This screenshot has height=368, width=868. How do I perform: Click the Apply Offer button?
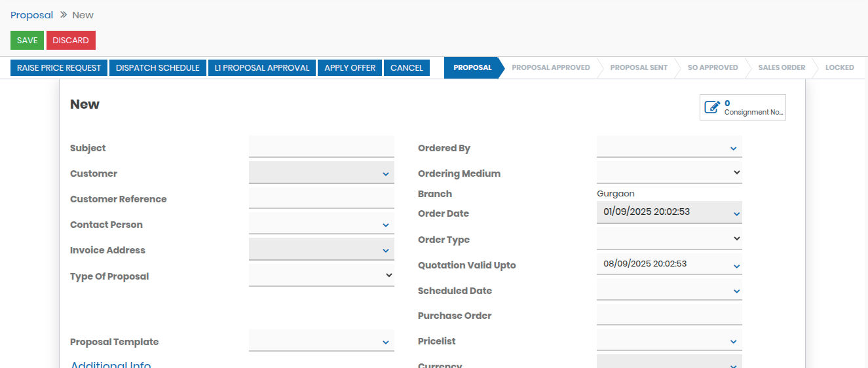(x=350, y=68)
